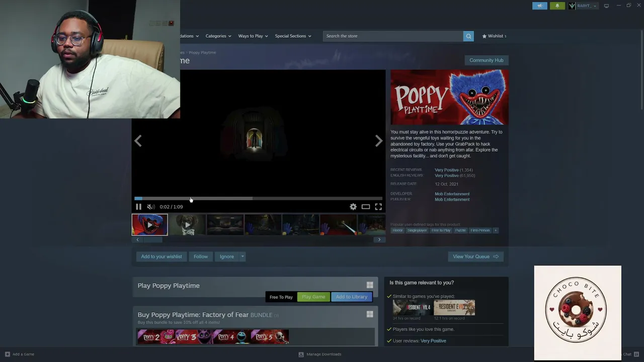Open the RA9YT_ account dropdown

pyautogui.click(x=587, y=6)
